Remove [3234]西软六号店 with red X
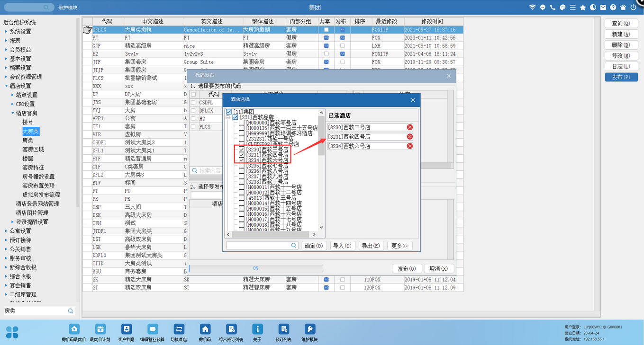This screenshot has height=345, width=644. click(x=410, y=146)
